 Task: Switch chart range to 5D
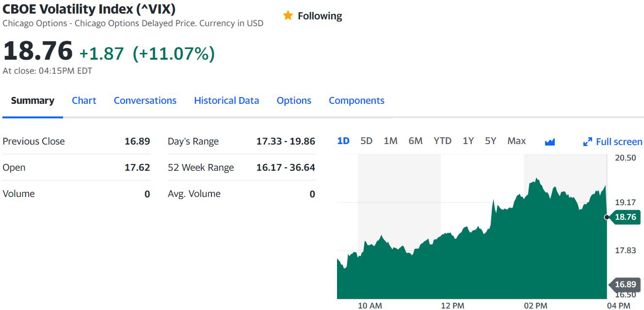pyautogui.click(x=367, y=141)
